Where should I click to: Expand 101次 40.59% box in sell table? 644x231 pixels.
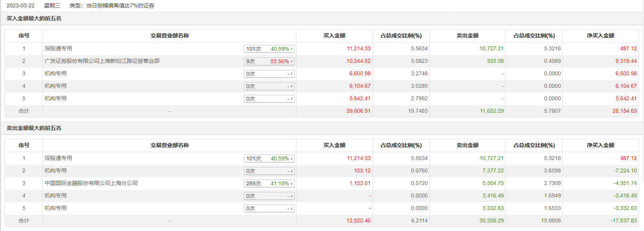[269, 158]
